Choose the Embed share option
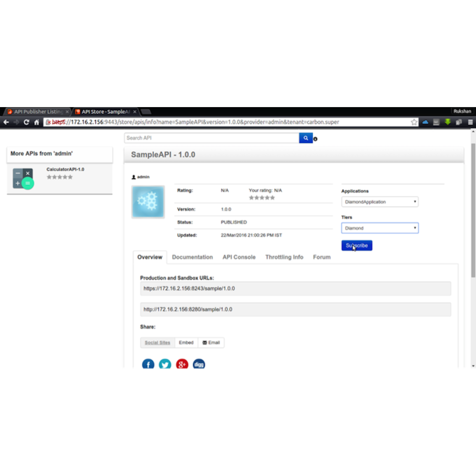 pos(186,342)
